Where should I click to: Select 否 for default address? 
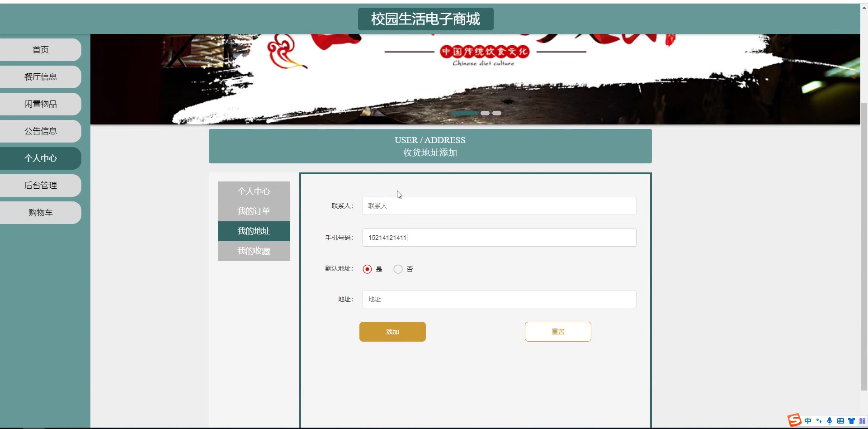click(x=398, y=269)
